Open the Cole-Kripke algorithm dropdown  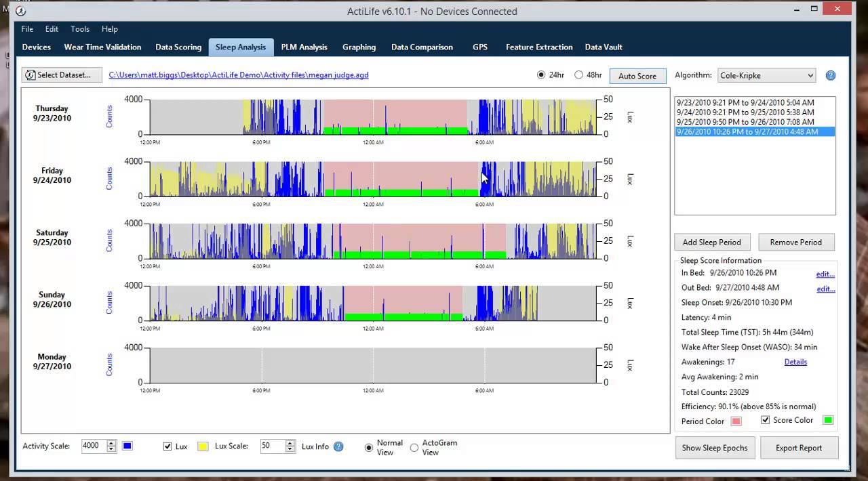pos(766,75)
